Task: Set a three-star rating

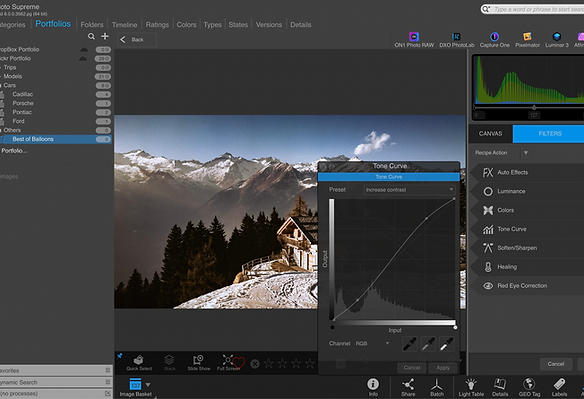Action: coord(296,363)
